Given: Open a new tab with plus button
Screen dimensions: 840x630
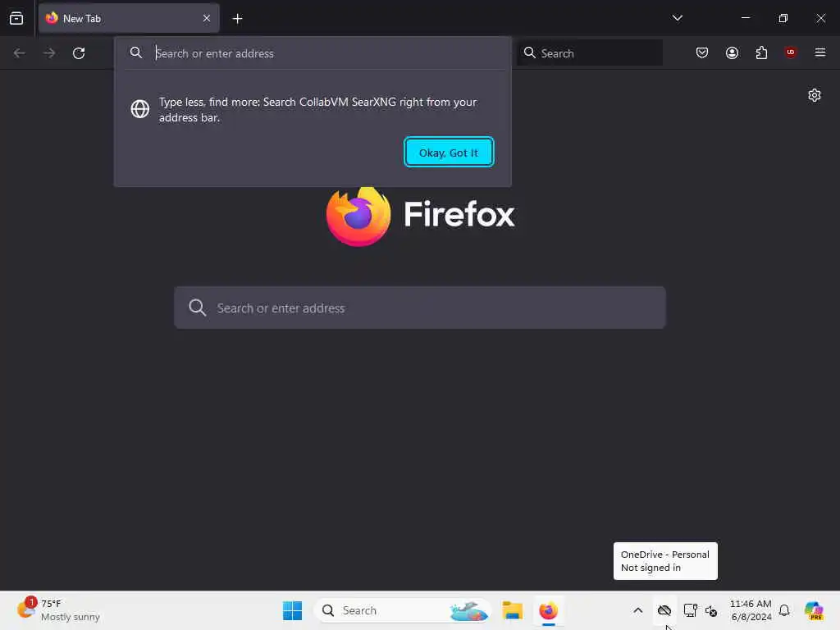Looking at the screenshot, I should (x=237, y=19).
